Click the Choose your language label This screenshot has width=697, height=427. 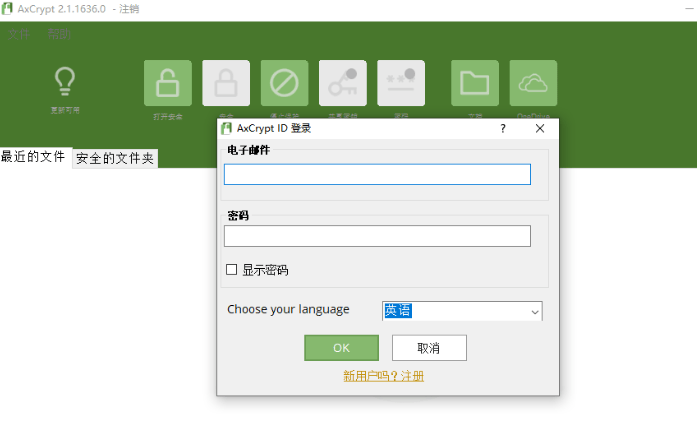(x=288, y=309)
